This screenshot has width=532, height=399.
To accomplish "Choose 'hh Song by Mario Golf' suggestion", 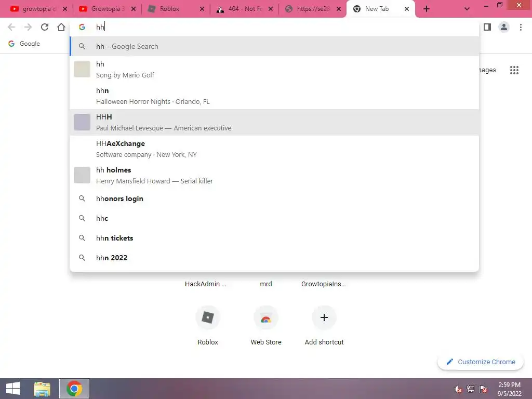I will (274, 69).
